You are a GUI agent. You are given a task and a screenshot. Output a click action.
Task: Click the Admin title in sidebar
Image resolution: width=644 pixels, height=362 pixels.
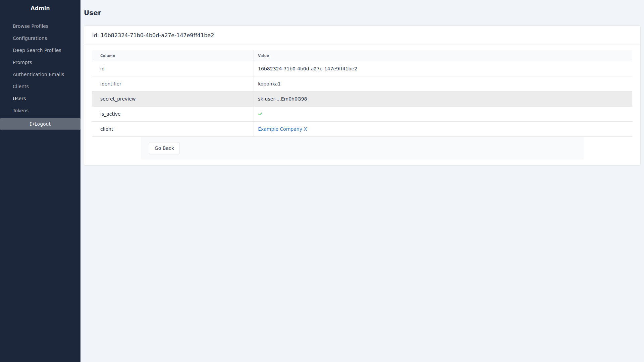[x=40, y=8]
